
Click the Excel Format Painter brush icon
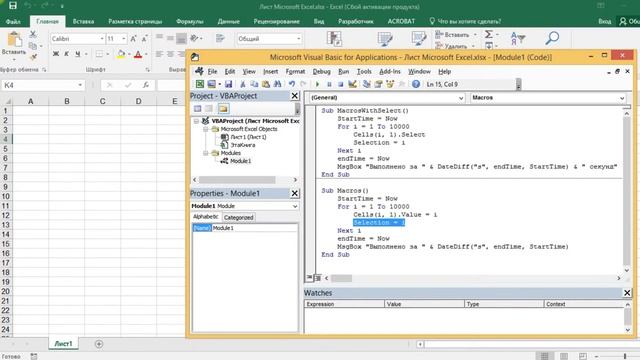click(x=33, y=57)
